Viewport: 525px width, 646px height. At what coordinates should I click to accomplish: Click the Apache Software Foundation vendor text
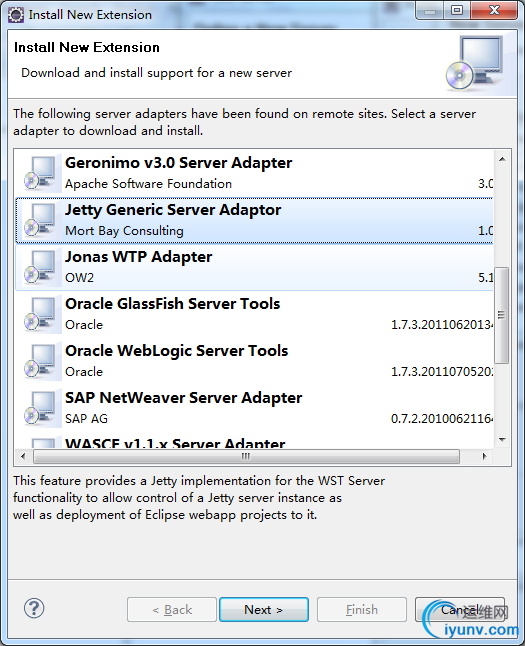pyautogui.click(x=148, y=184)
